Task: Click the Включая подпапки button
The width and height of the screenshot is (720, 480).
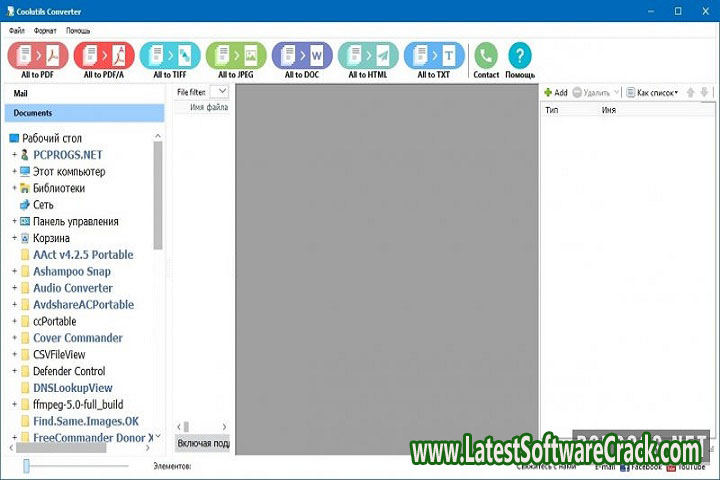Action: coord(203,443)
